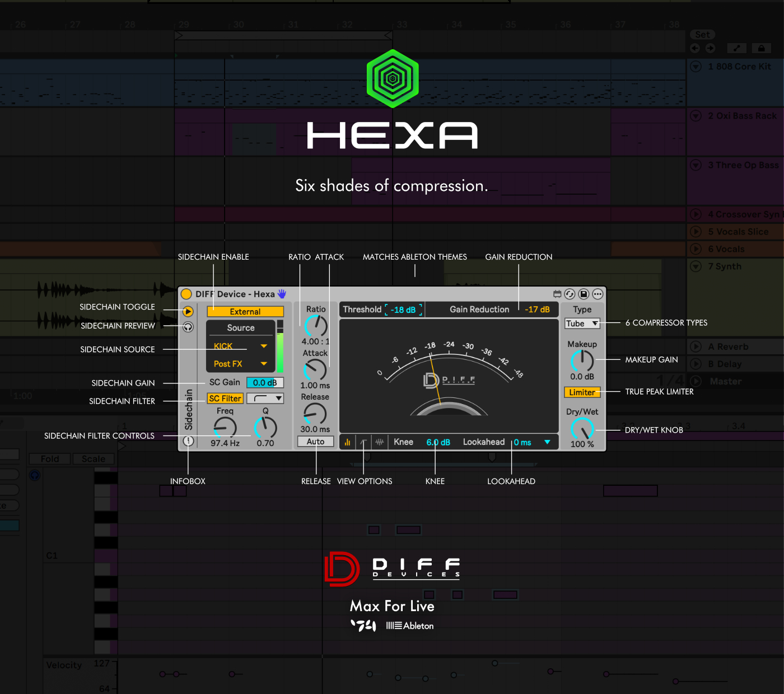Select the transfer curve view option
This screenshot has width=784, height=694.
(363, 442)
